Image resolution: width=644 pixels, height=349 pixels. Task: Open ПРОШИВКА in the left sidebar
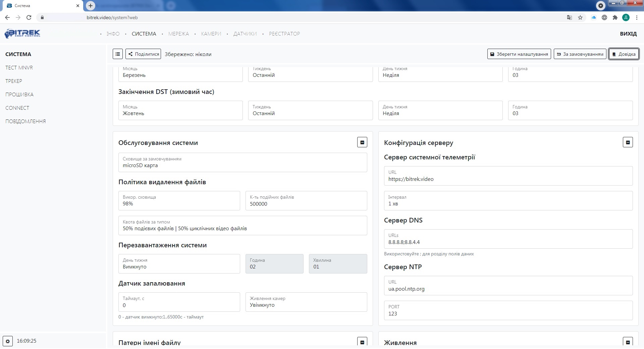click(x=19, y=95)
